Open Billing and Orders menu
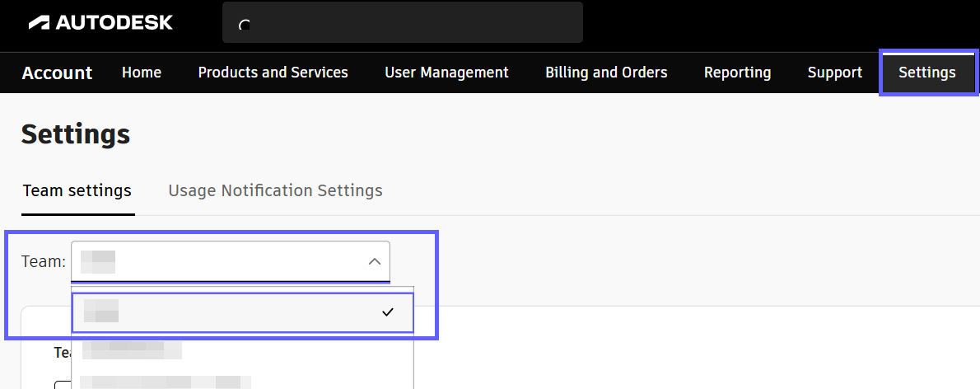 (606, 73)
